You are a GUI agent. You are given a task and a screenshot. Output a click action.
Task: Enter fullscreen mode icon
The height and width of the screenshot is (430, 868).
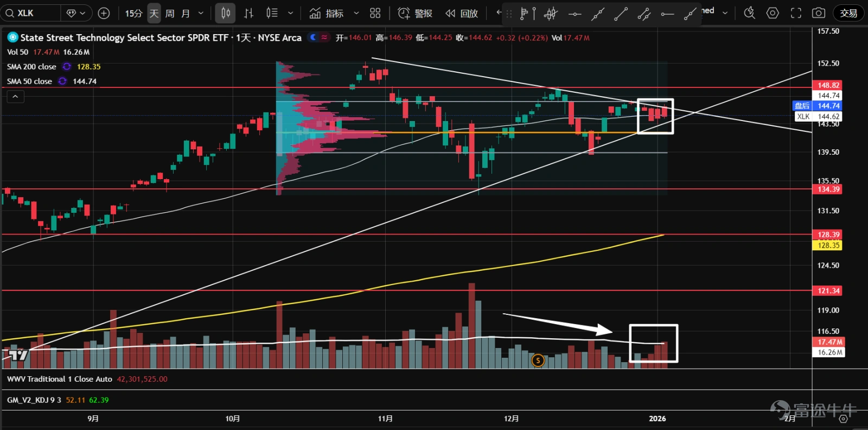click(796, 13)
